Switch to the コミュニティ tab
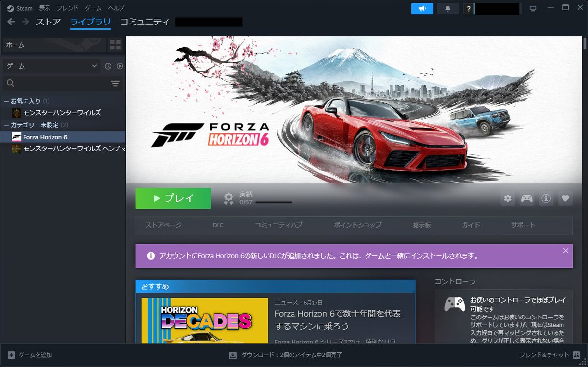 pyautogui.click(x=145, y=22)
